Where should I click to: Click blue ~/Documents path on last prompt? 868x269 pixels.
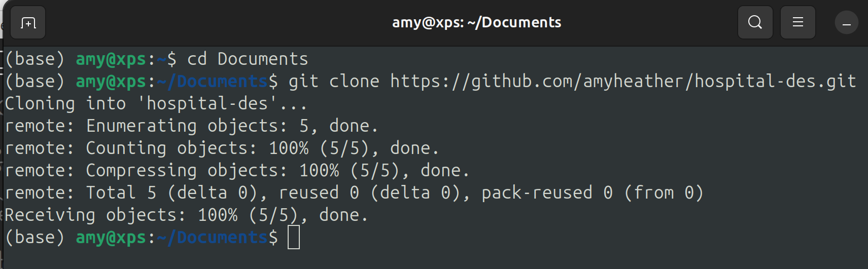point(212,238)
